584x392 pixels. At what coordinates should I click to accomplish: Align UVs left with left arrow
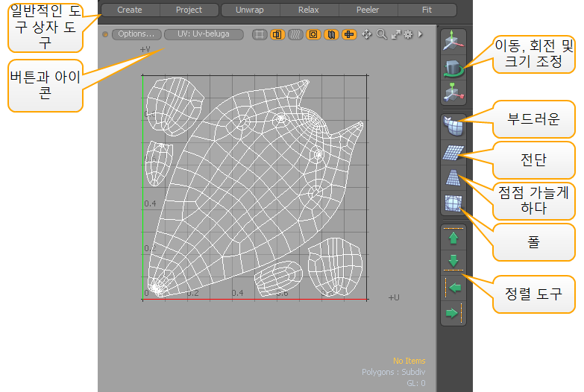pyautogui.click(x=453, y=287)
